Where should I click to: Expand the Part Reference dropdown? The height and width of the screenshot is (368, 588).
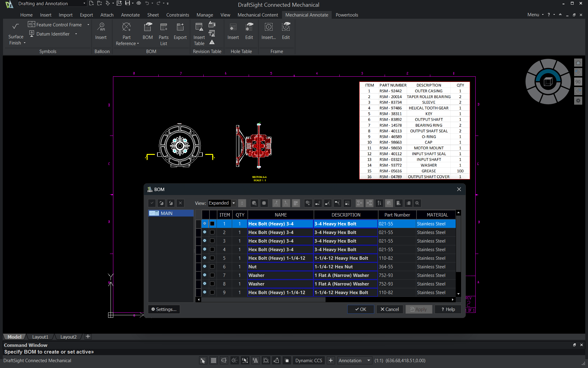[x=138, y=44]
